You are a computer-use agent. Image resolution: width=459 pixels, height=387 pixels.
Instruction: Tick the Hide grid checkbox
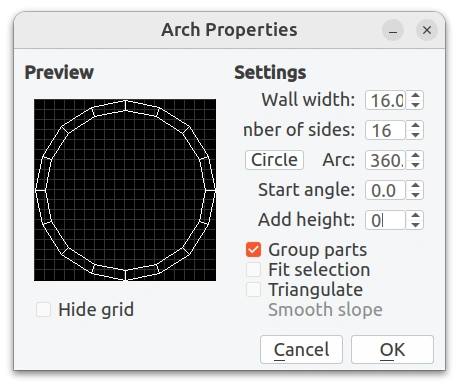point(44,310)
